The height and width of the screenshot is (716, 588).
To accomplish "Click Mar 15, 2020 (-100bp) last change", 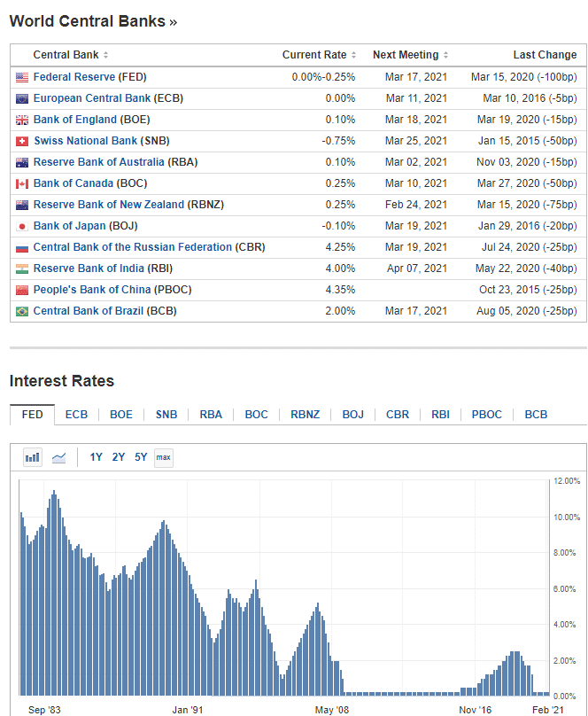I will 523,77.
